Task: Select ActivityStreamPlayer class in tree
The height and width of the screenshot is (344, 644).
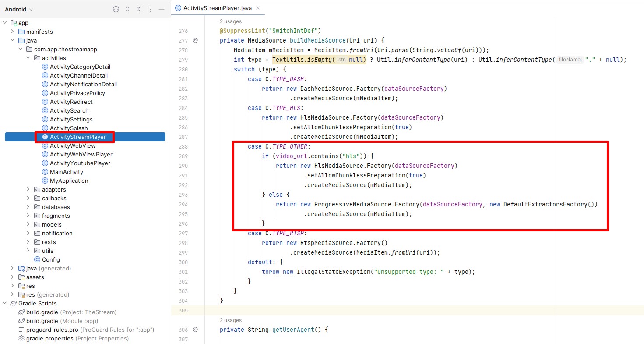Action: (78, 137)
